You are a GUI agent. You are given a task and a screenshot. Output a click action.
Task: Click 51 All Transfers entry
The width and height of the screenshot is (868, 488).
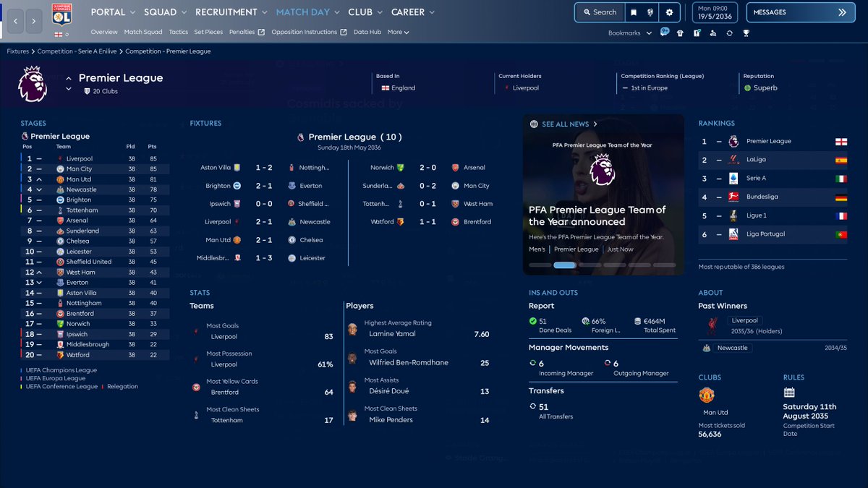pos(551,411)
